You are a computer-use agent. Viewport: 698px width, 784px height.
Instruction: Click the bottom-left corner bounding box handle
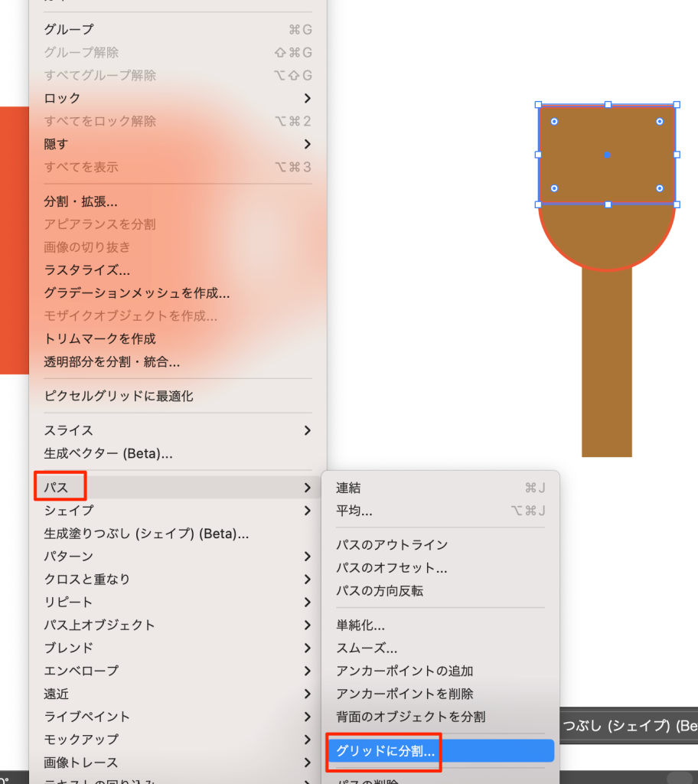(x=538, y=204)
